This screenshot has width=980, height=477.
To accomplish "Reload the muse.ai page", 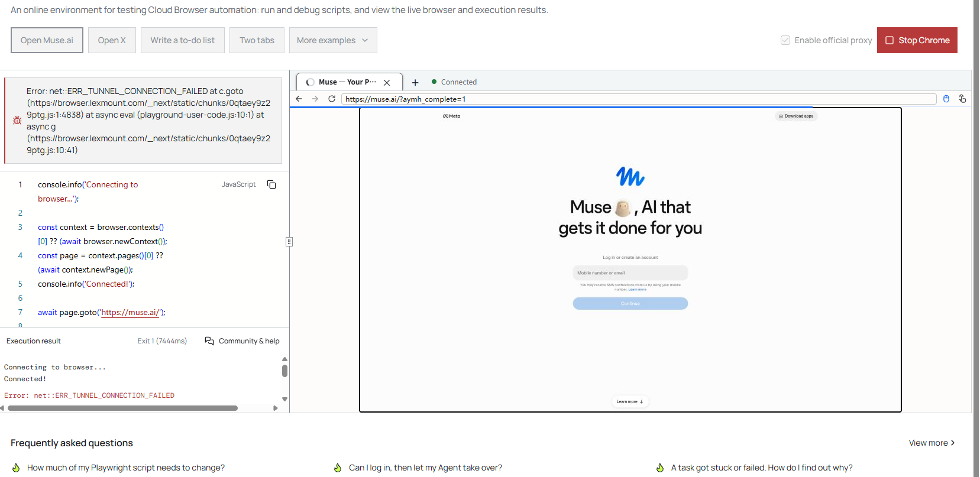I will (x=332, y=99).
